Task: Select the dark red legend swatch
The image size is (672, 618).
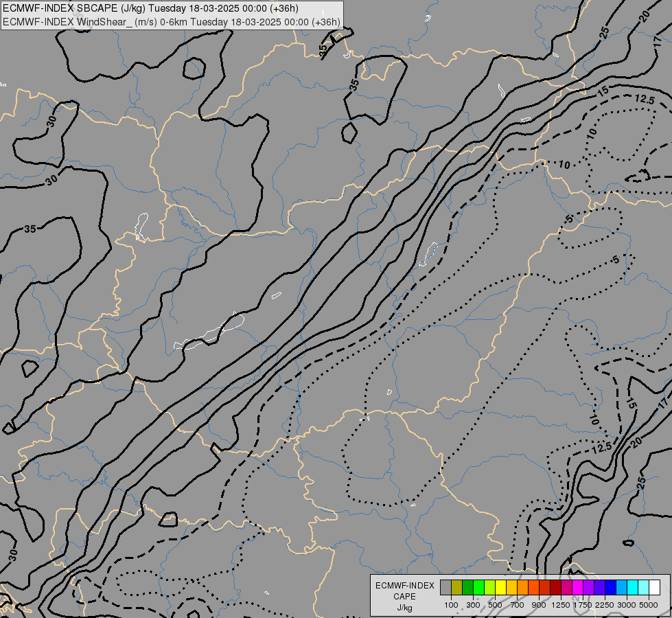Action: (555, 587)
